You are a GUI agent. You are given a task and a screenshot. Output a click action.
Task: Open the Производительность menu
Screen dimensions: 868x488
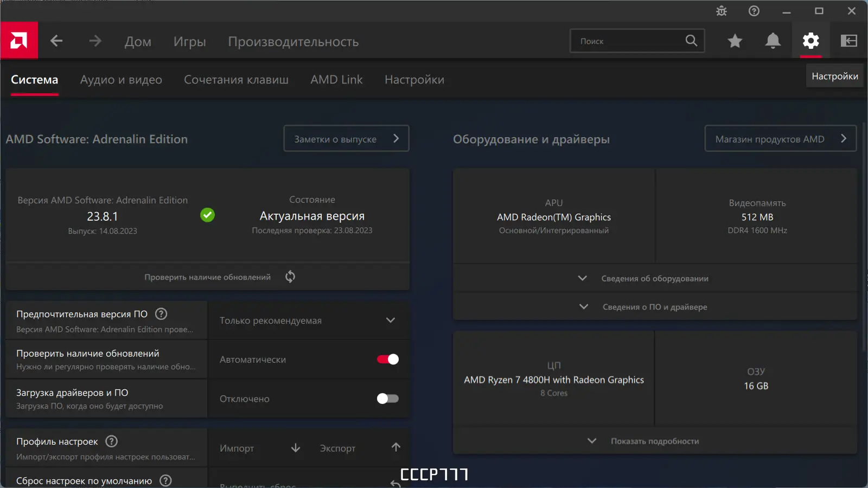tap(293, 42)
